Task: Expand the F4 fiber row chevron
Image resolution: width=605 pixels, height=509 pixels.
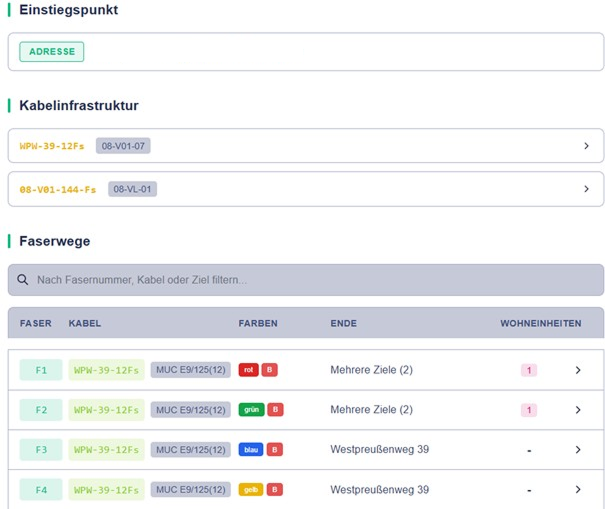Action: coord(578,489)
